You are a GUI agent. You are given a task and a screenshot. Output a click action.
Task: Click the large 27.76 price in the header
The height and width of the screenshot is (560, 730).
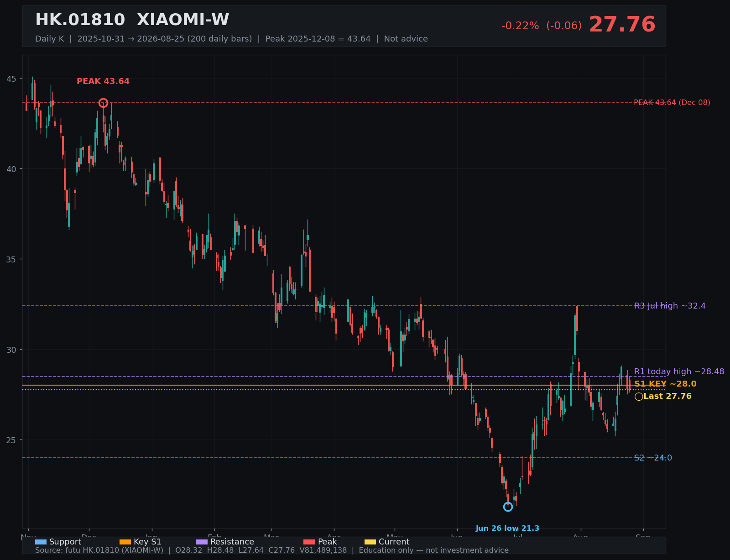click(622, 25)
